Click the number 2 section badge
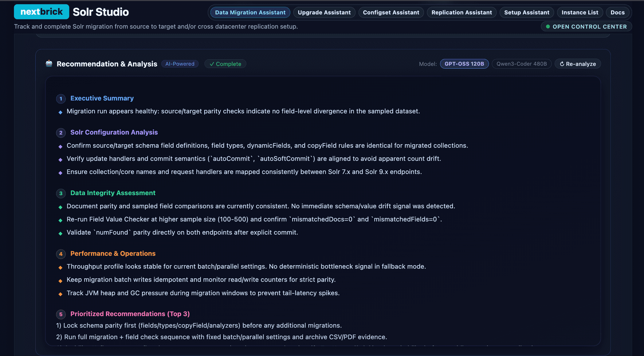 pos(61,133)
